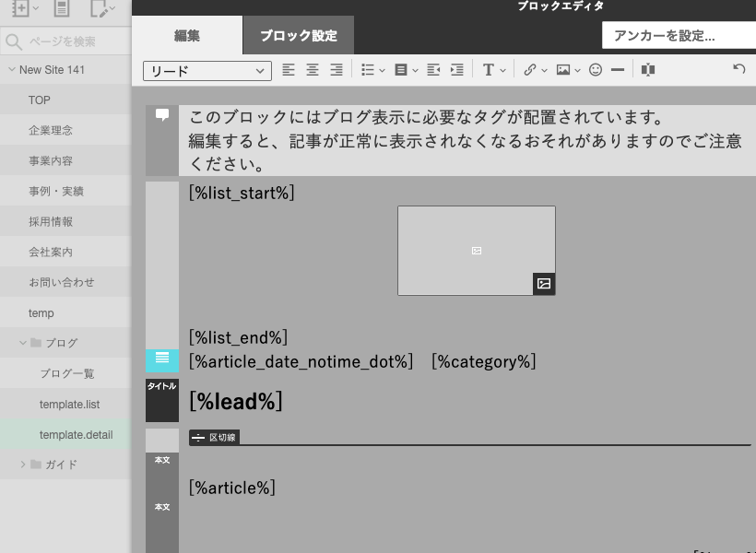The image size is (756, 553).
Task: Click the first 本文 block handle
Action: pos(162,461)
